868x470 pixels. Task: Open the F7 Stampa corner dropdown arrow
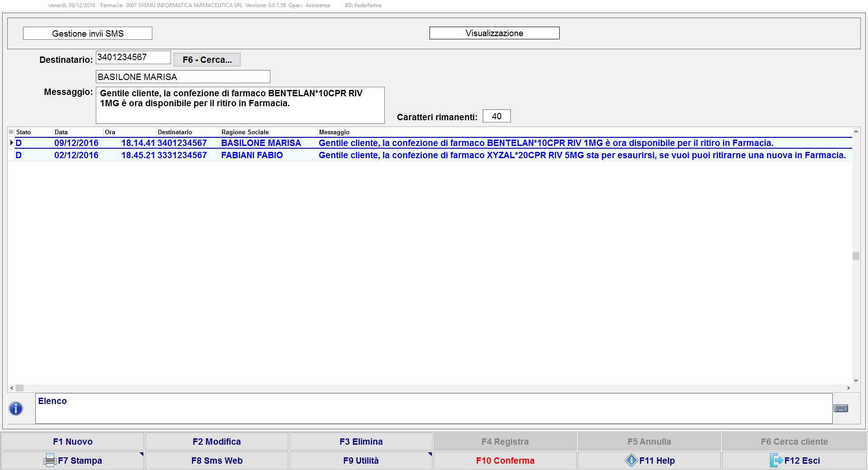coord(141,454)
